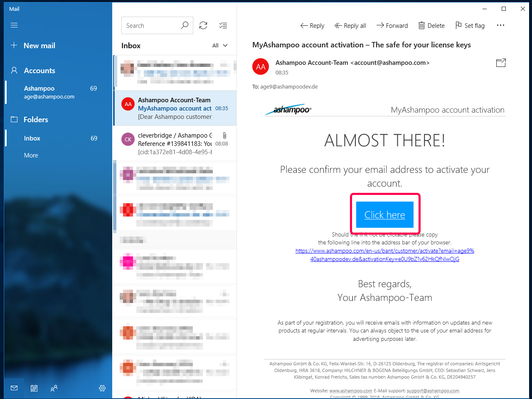The height and width of the screenshot is (399, 532).
Task: Maximize the Mail window
Action: tap(504, 9)
